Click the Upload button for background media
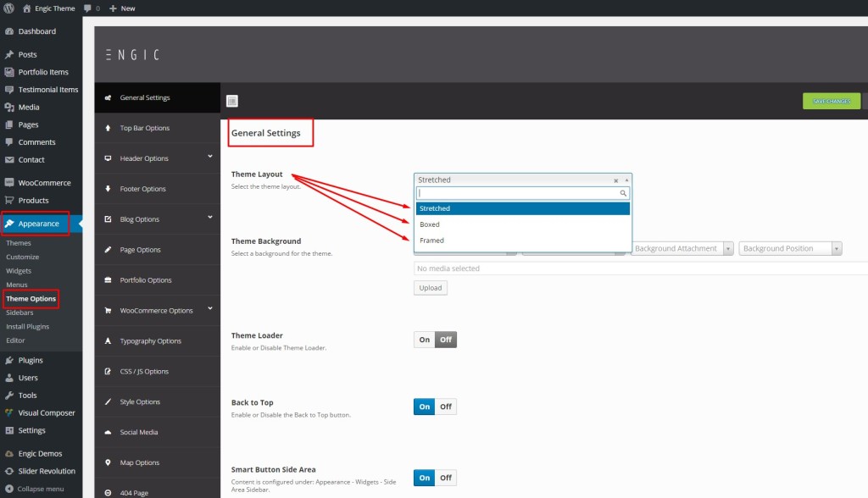868x498 pixels. pos(431,288)
